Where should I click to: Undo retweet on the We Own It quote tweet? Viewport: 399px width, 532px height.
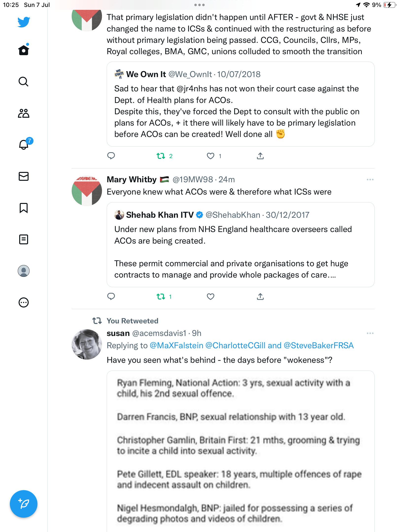click(x=161, y=156)
